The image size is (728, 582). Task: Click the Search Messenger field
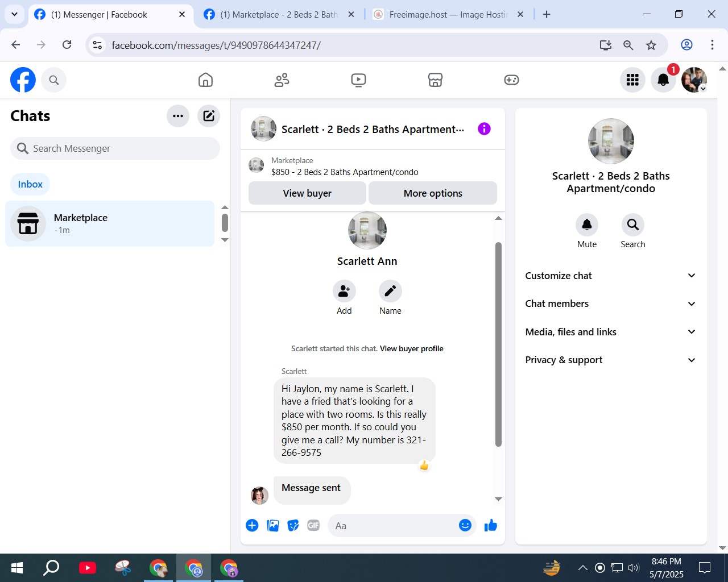tap(115, 148)
